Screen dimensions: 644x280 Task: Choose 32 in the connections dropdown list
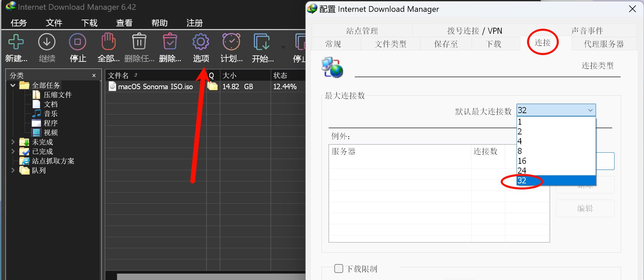(556, 180)
